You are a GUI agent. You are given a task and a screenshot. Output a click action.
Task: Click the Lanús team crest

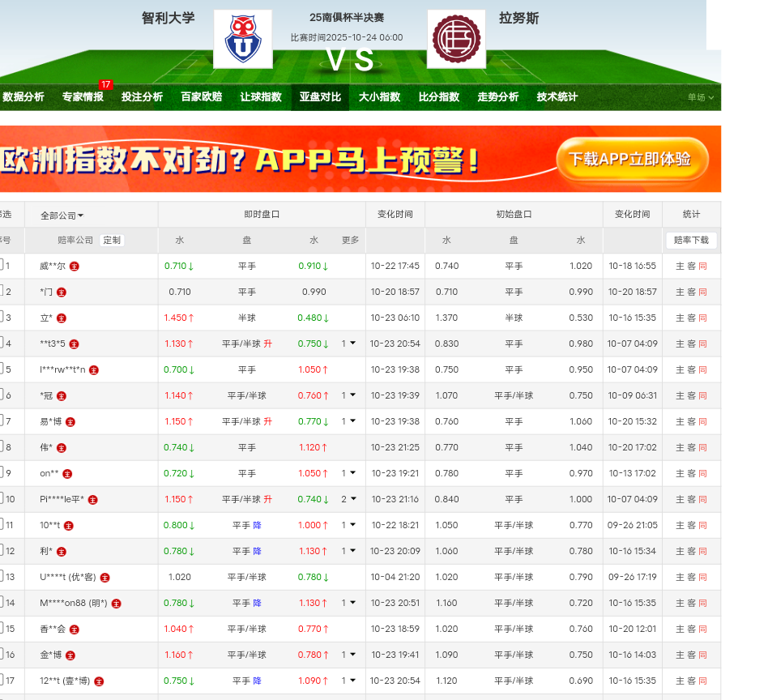coord(456,39)
